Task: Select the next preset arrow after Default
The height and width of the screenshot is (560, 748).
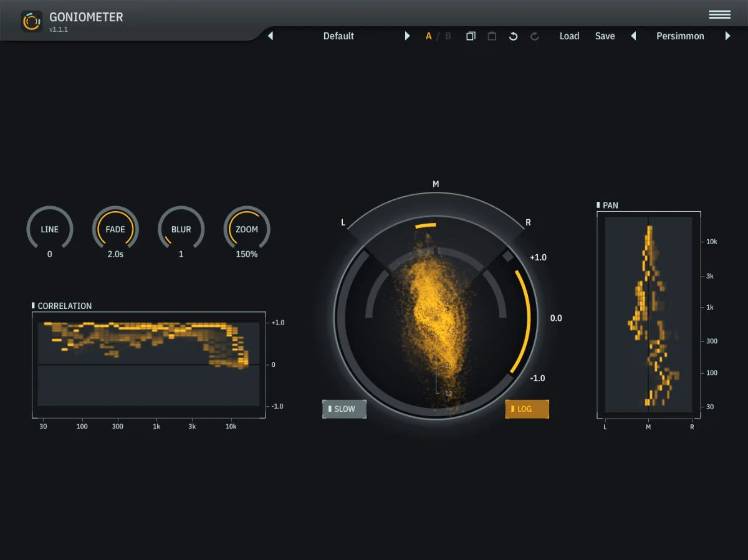Action: tap(408, 36)
